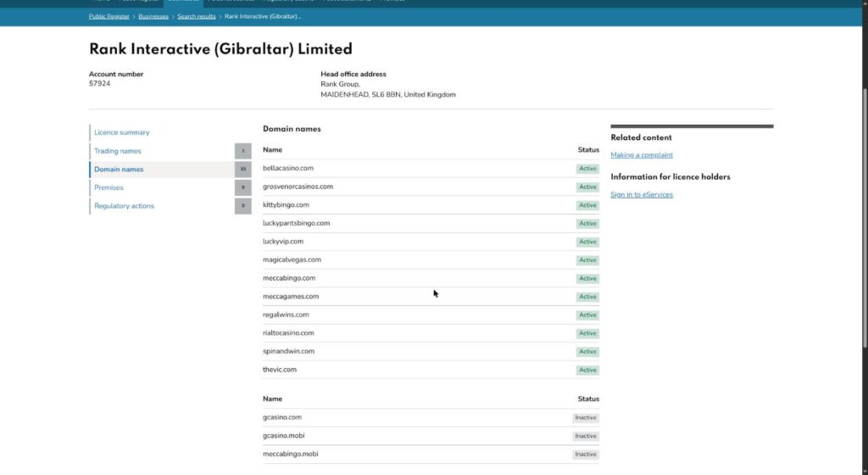
Task: Click Sign in to eServices link
Action: click(642, 195)
